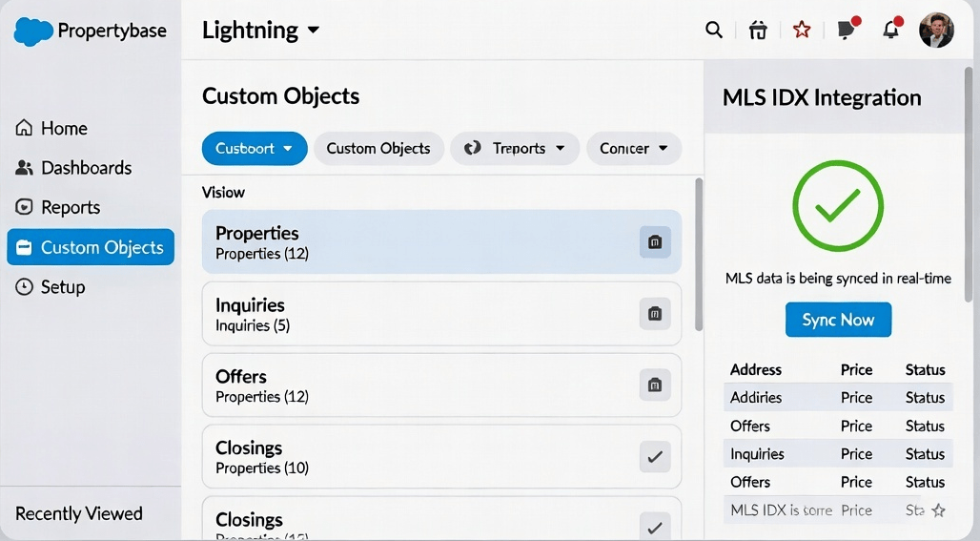
Task: Click the Home house icon in sidebar
Action: click(x=24, y=128)
